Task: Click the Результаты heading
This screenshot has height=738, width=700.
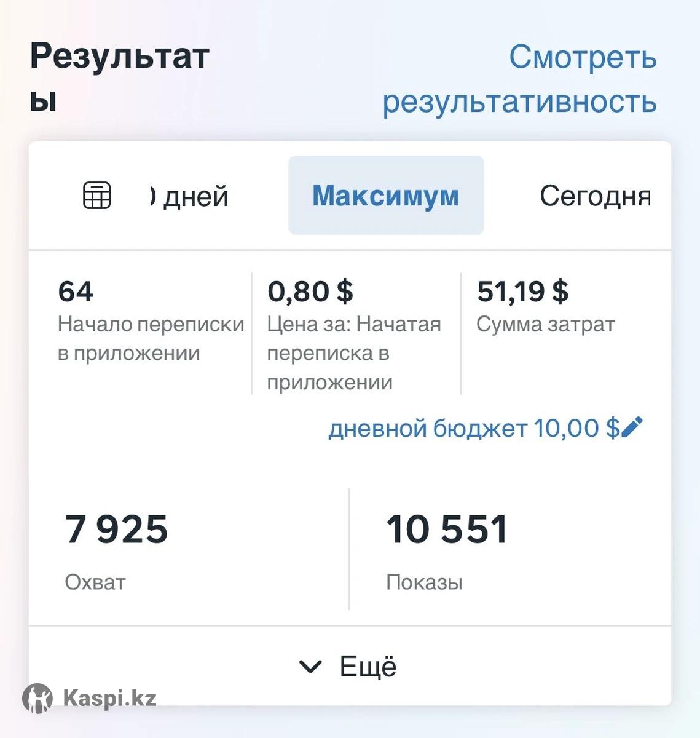Action: (119, 77)
